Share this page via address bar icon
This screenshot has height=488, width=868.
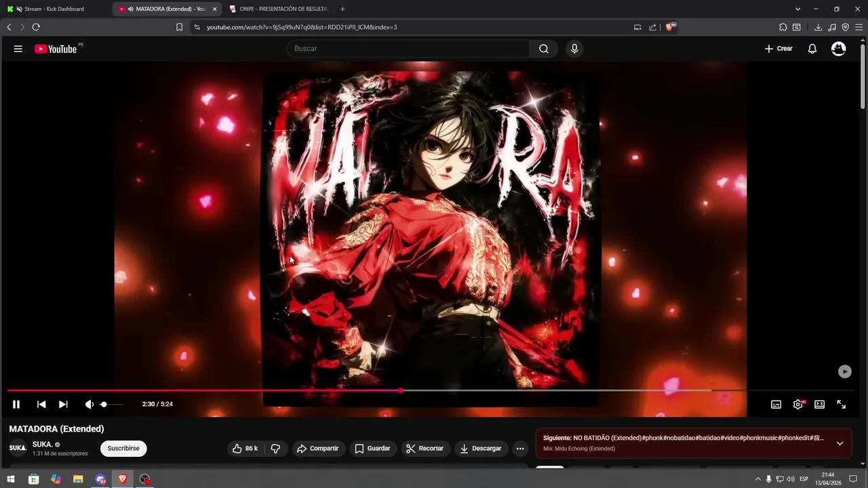coord(652,27)
